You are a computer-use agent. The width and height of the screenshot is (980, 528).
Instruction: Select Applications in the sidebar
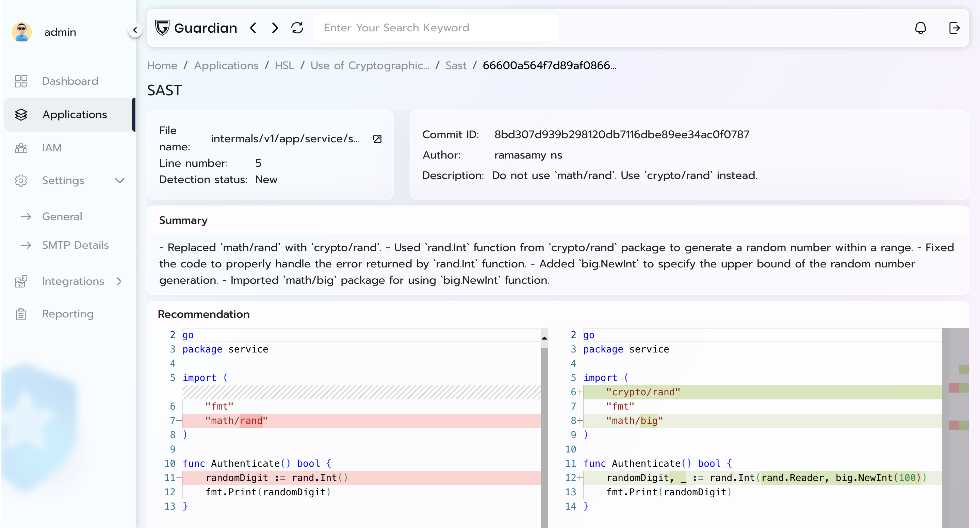pos(70,115)
